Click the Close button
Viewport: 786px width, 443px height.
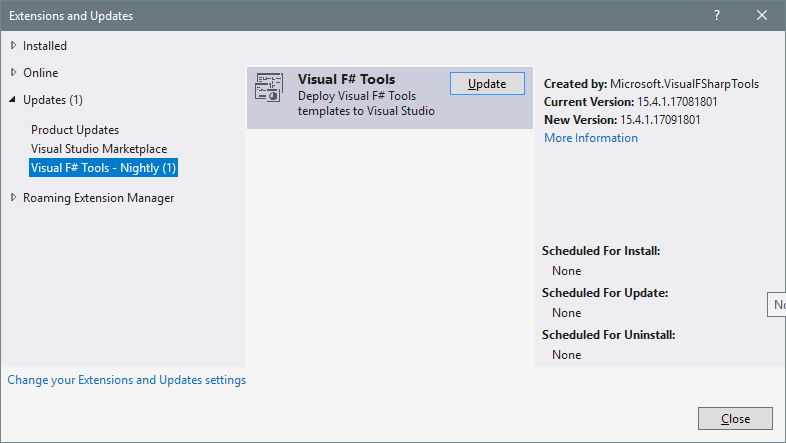[735, 418]
